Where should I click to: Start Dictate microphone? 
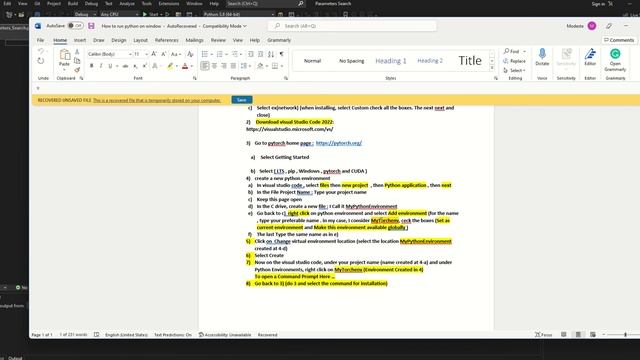coord(542,57)
